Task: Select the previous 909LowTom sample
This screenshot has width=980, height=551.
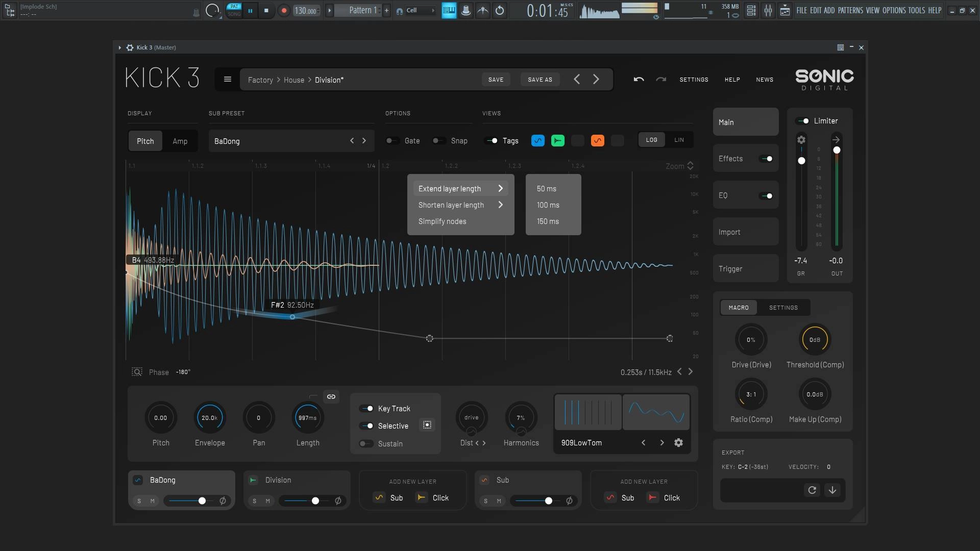Action: 644,442
